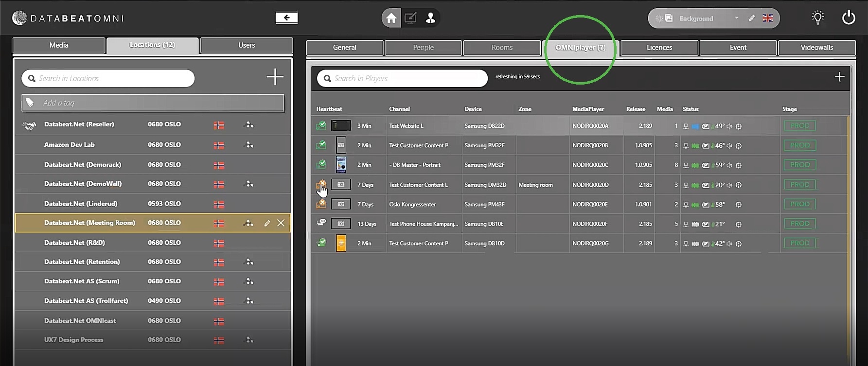
Task: Click speaker volume icon on NODIRQ0020C row
Action: pos(729,165)
